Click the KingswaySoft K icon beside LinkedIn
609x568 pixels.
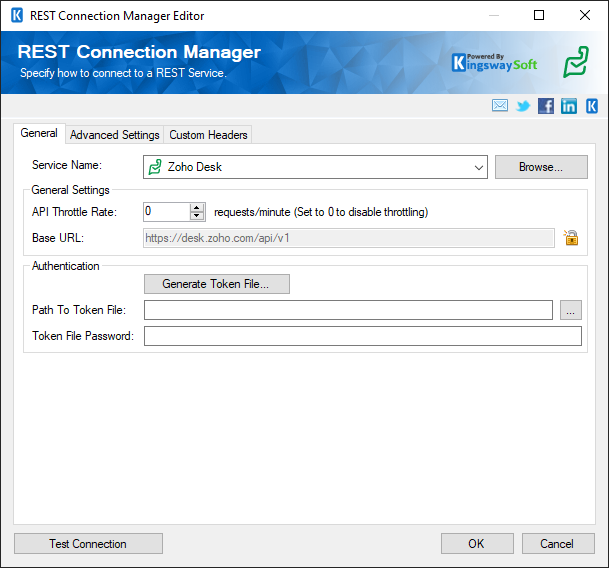pos(592,106)
